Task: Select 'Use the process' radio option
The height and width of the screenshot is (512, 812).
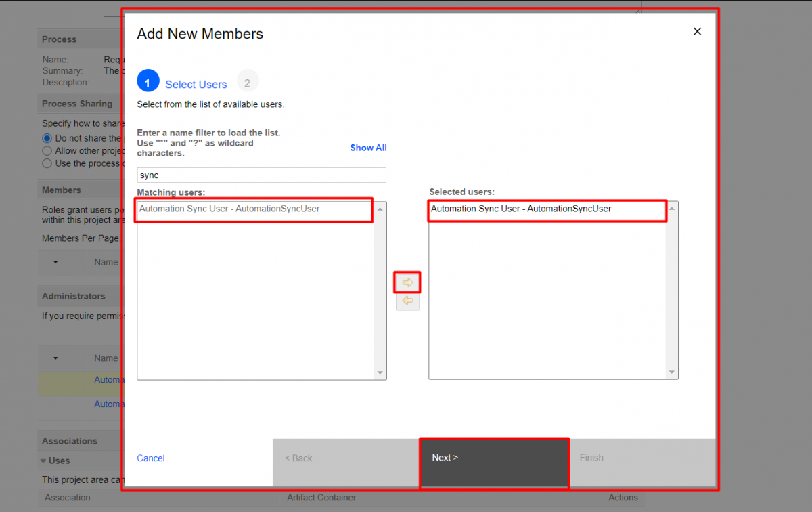Action: click(47, 163)
